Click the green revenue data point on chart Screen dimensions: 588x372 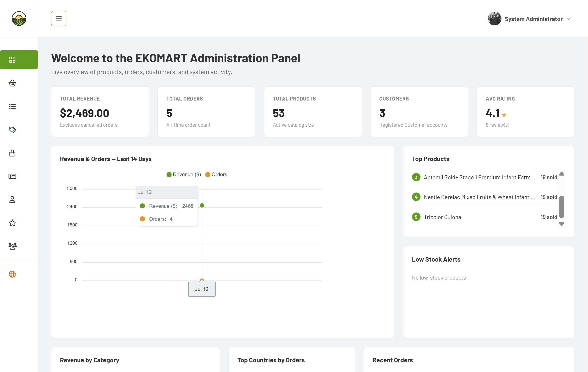(x=202, y=205)
